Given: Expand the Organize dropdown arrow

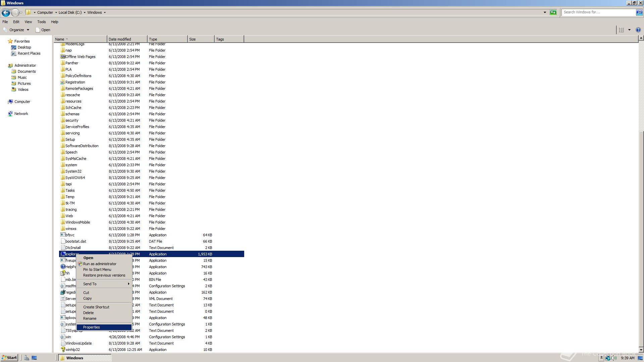Looking at the screenshot, I should coord(29,30).
